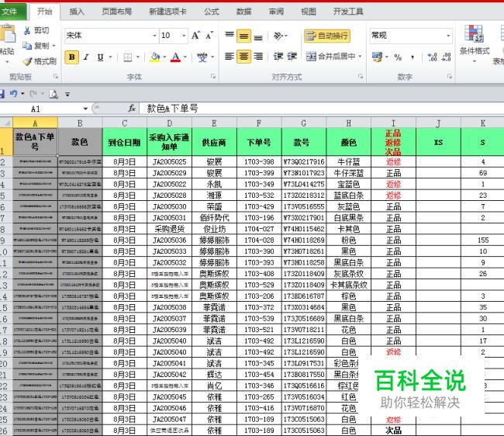Click the phonetic guide (文) icon
The height and width of the screenshot is (436, 504).
tap(202, 57)
